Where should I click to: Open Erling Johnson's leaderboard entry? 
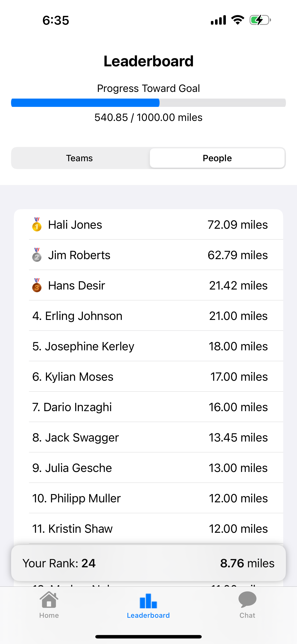(x=148, y=316)
